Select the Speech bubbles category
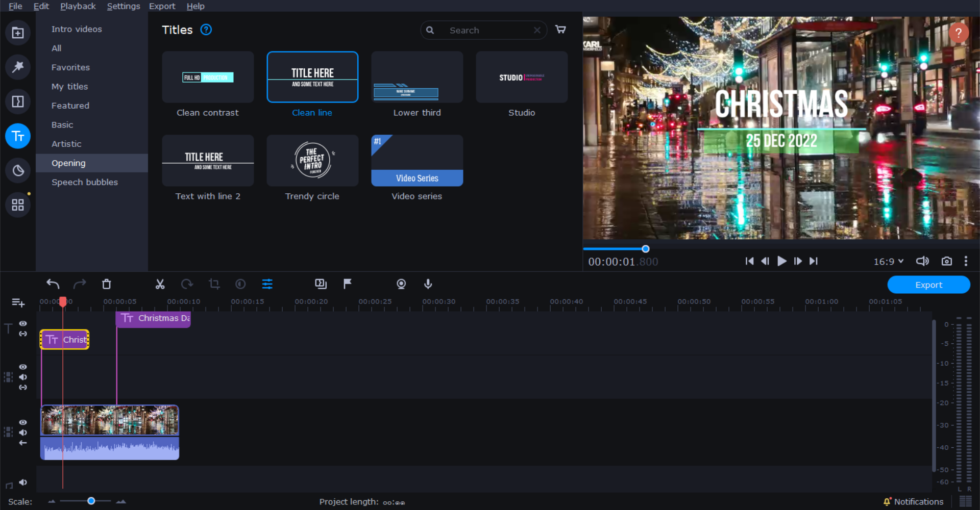 point(85,182)
